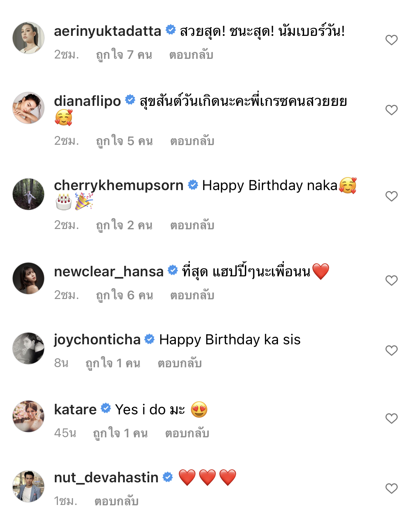Image resolution: width=420 pixels, height=530 pixels.
Task: Reply to katare's comment
Action: 187,433
